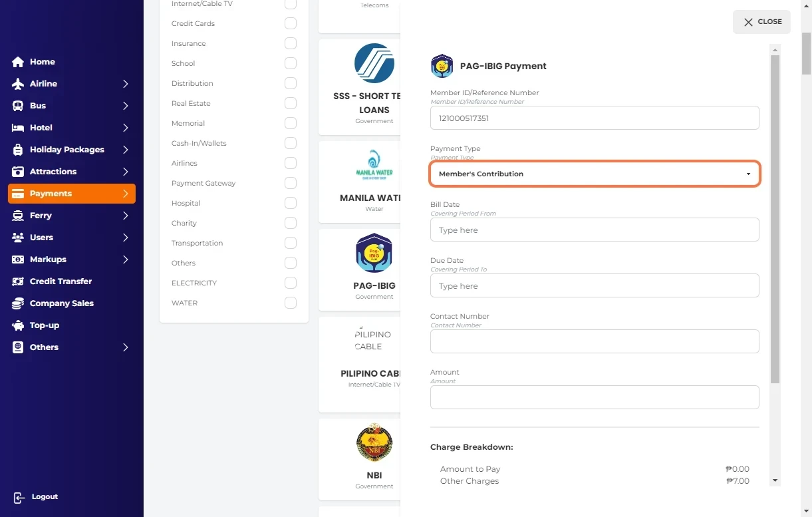Expand the Holiday Packages submenu chevron

(125, 150)
